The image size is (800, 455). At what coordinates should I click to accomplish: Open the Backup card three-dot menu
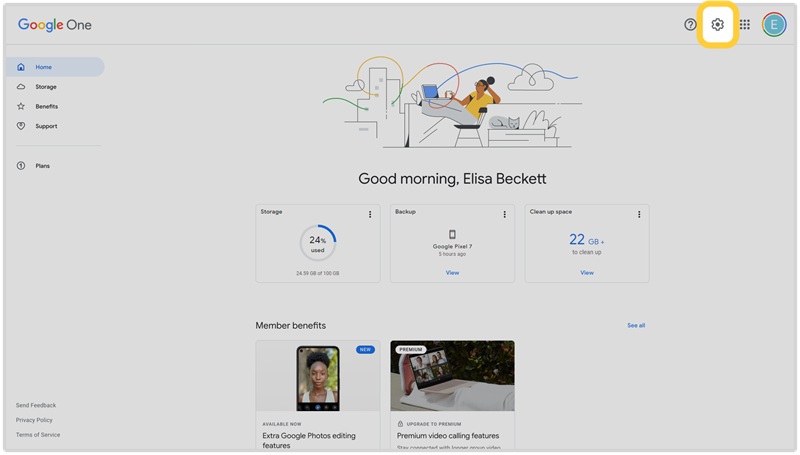click(504, 214)
